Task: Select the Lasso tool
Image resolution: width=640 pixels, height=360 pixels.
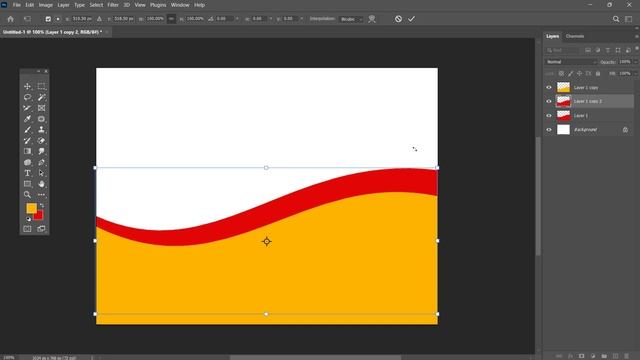Action: click(x=27, y=97)
